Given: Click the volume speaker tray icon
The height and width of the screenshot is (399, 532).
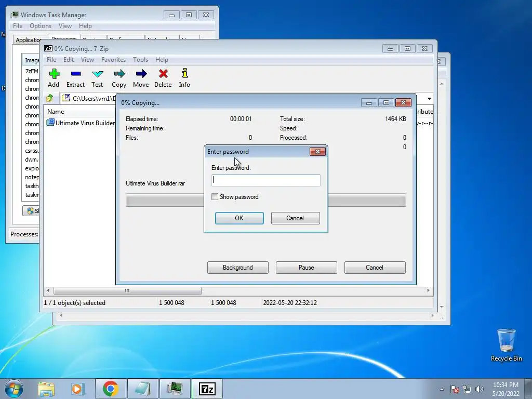Looking at the screenshot, I should pos(480,389).
